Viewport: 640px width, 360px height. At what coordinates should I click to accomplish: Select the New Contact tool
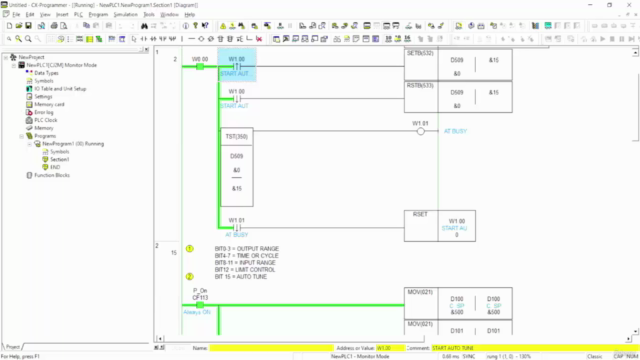click(144, 39)
